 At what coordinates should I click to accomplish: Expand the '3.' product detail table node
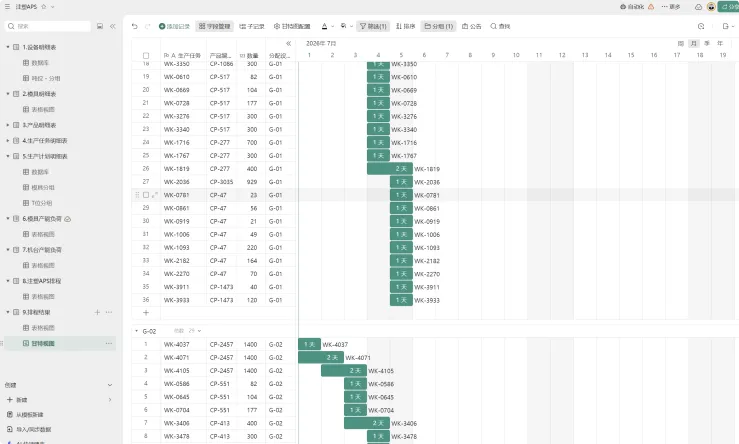pos(8,125)
